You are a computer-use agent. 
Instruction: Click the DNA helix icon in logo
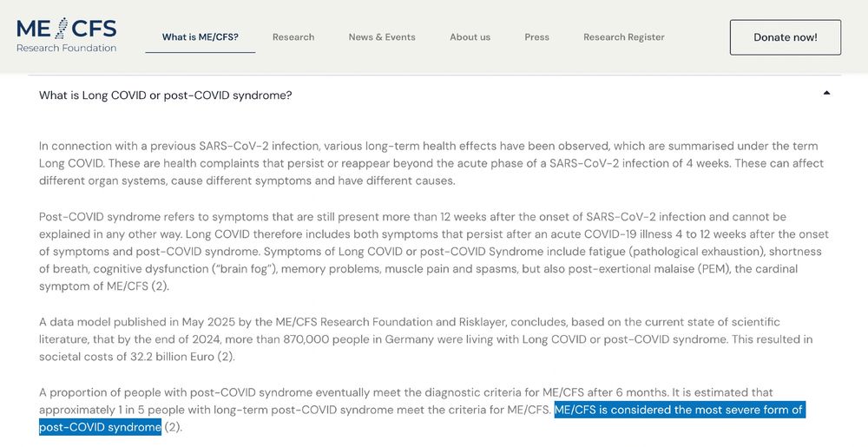(62, 29)
